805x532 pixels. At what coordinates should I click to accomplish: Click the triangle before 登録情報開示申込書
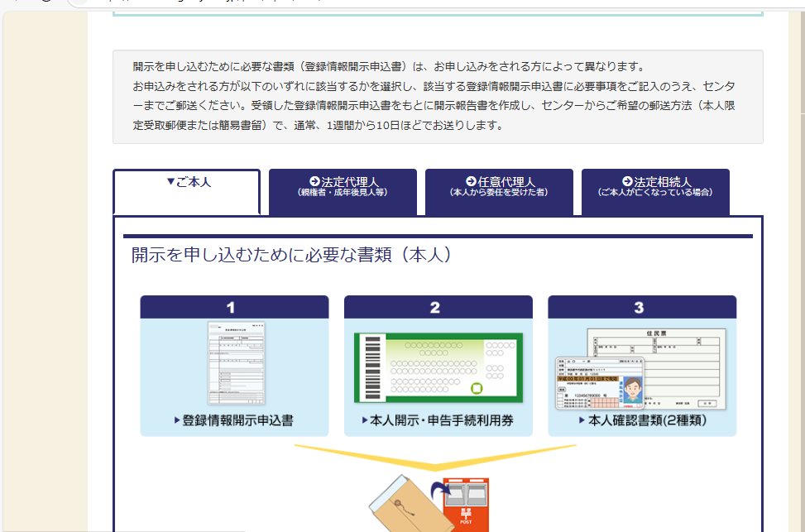click(x=177, y=420)
